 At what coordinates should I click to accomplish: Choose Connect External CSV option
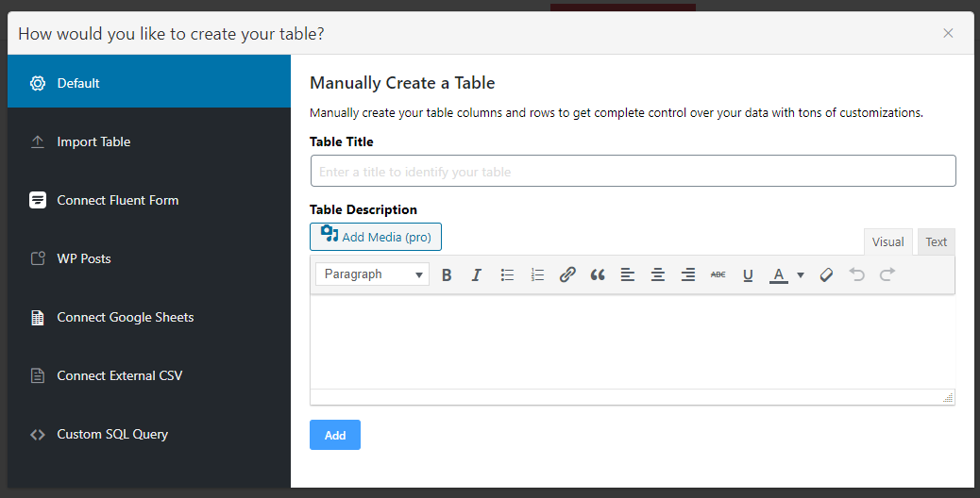(x=149, y=375)
